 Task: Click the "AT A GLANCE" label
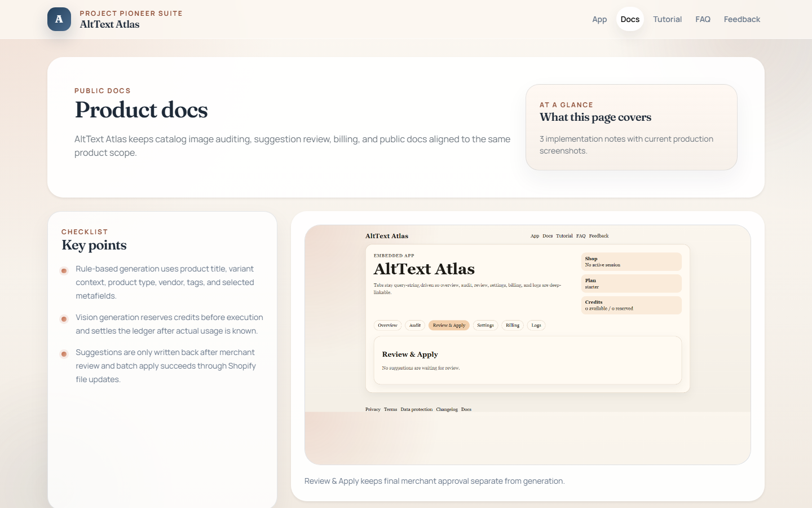pos(566,105)
